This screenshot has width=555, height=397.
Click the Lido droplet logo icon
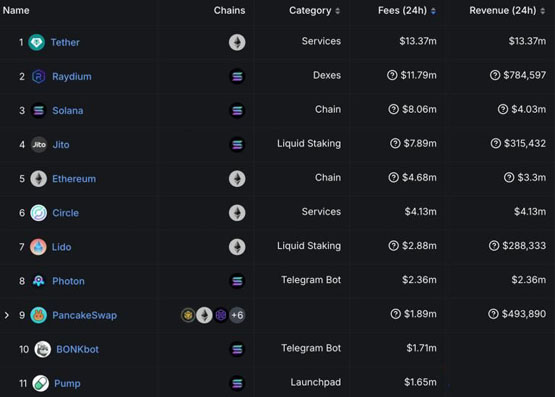point(38,247)
